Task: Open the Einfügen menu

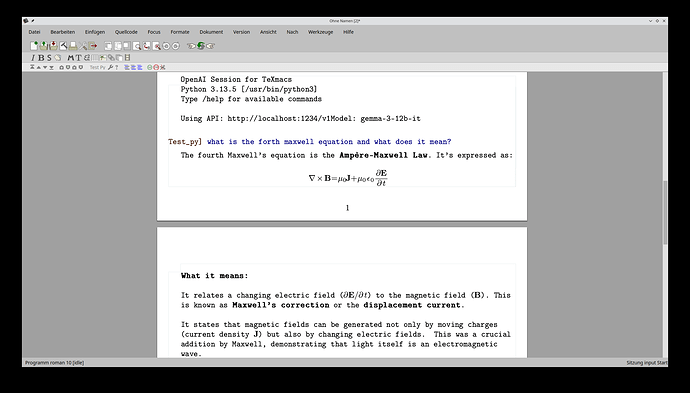Action: pyautogui.click(x=95, y=32)
